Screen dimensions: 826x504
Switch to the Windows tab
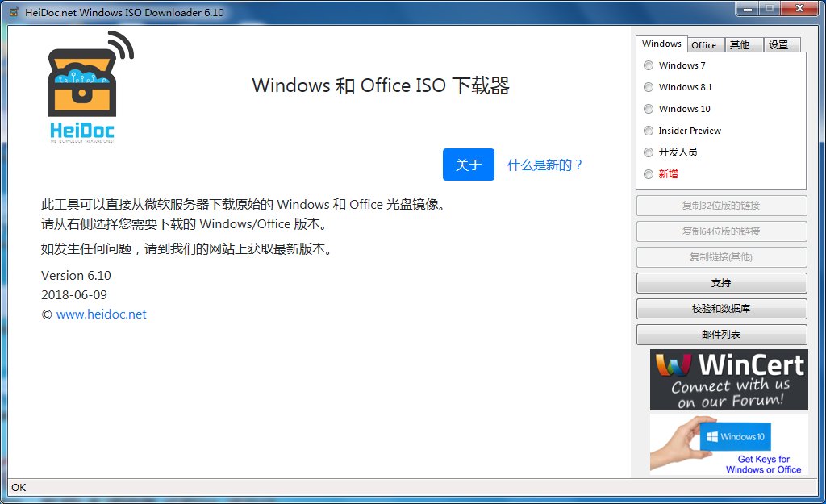[661, 44]
